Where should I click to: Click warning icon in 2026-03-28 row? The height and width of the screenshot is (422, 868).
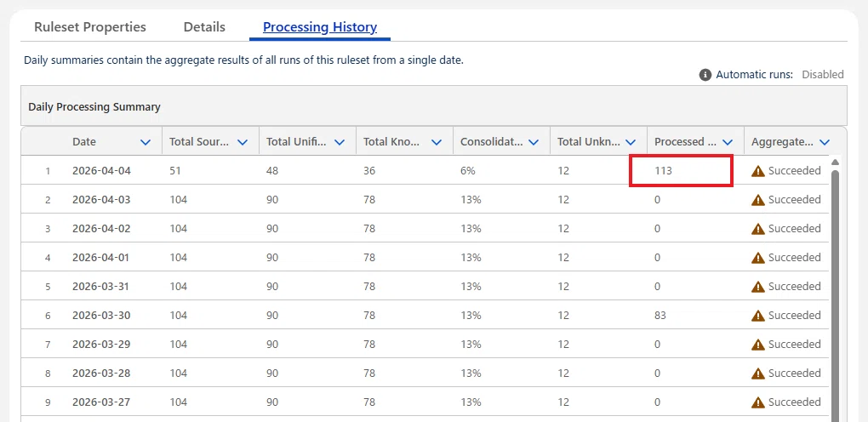point(758,374)
